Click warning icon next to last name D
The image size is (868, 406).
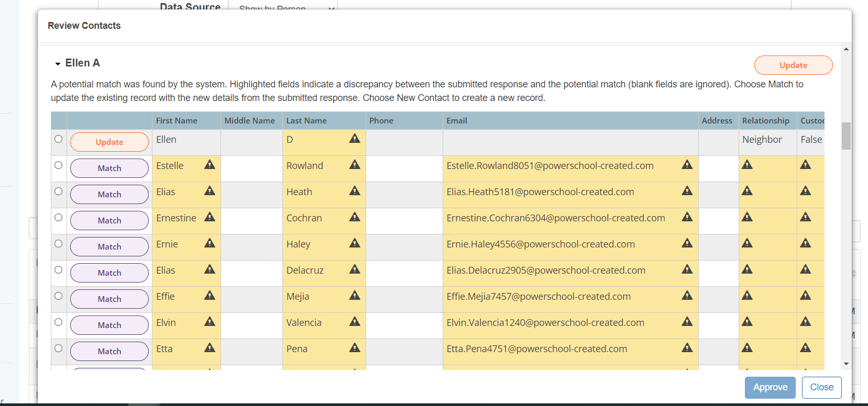pos(355,138)
